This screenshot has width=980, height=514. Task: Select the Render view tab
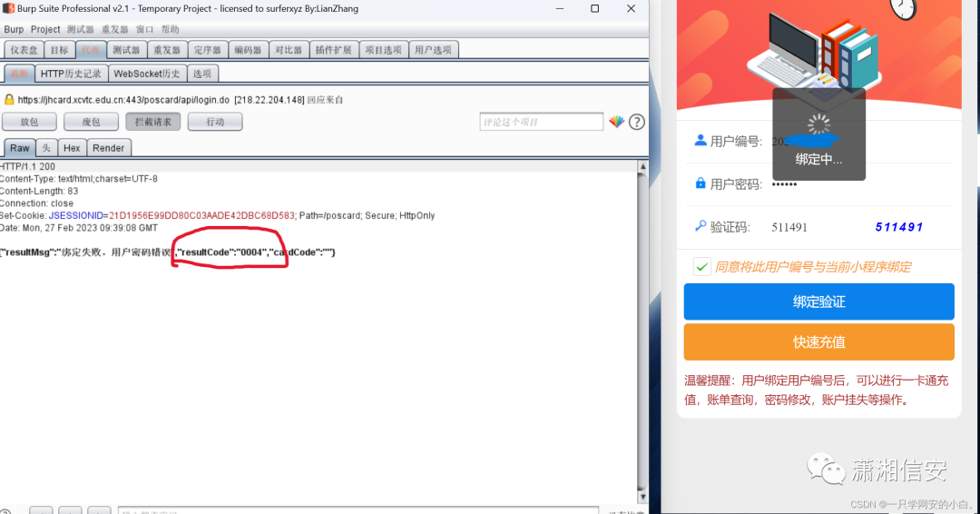[x=109, y=148]
